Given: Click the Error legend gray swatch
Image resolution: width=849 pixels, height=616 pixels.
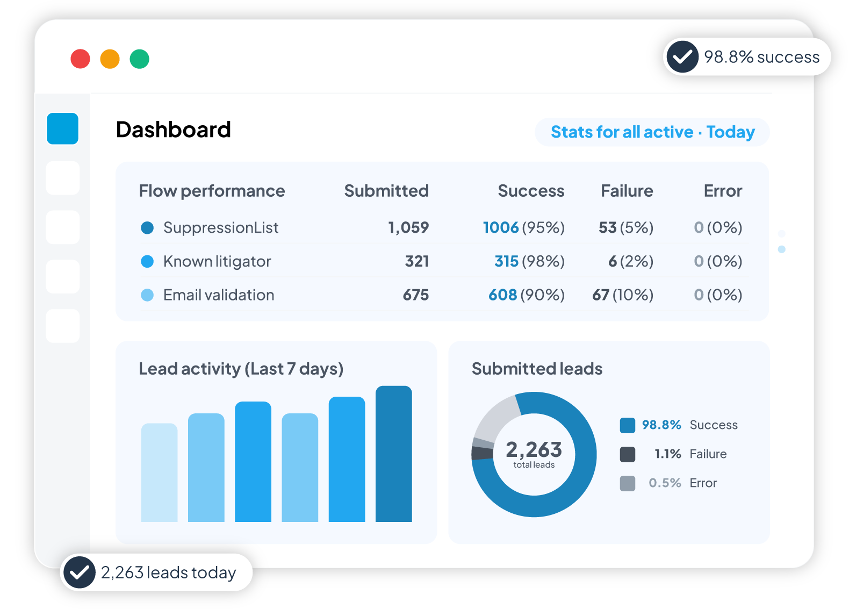Looking at the screenshot, I should coord(627,483).
